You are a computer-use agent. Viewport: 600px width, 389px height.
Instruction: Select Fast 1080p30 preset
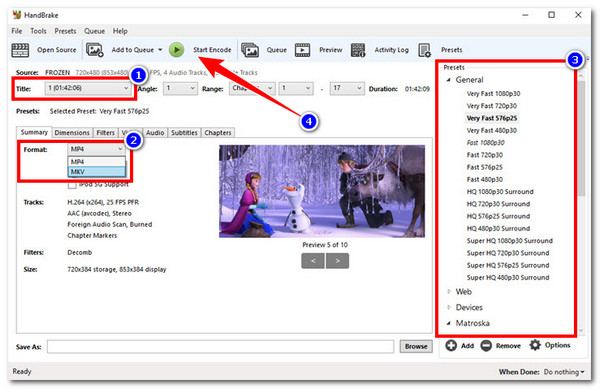pos(486,143)
